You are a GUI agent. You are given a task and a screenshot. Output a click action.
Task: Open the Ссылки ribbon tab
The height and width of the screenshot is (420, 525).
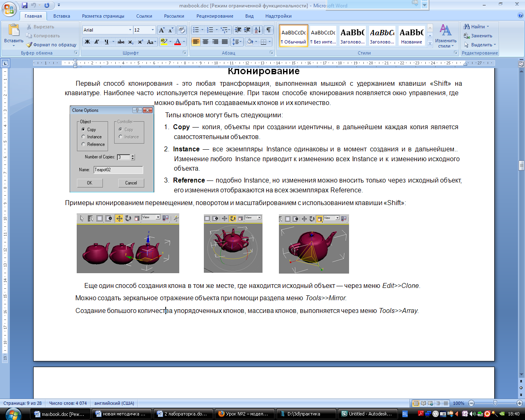[144, 16]
